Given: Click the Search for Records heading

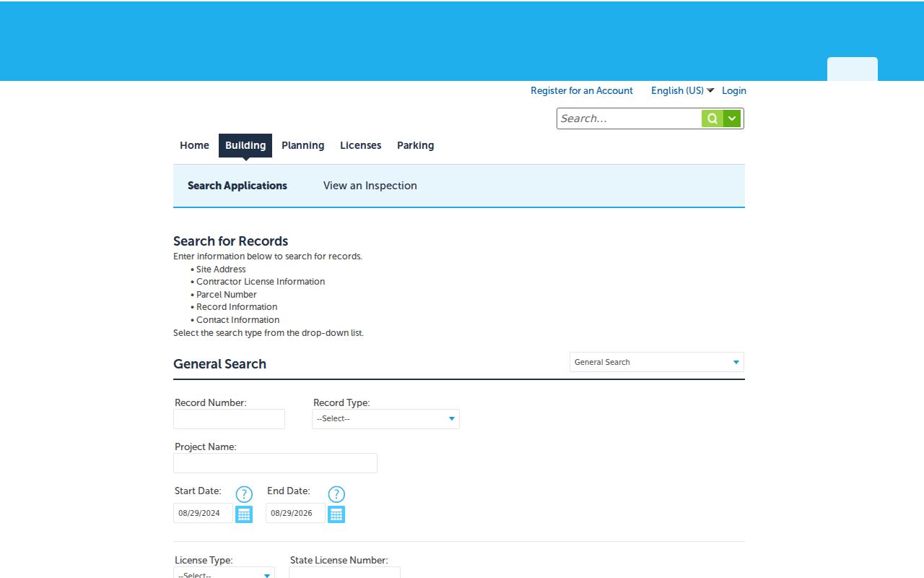Looking at the screenshot, I should click(230, 241).
